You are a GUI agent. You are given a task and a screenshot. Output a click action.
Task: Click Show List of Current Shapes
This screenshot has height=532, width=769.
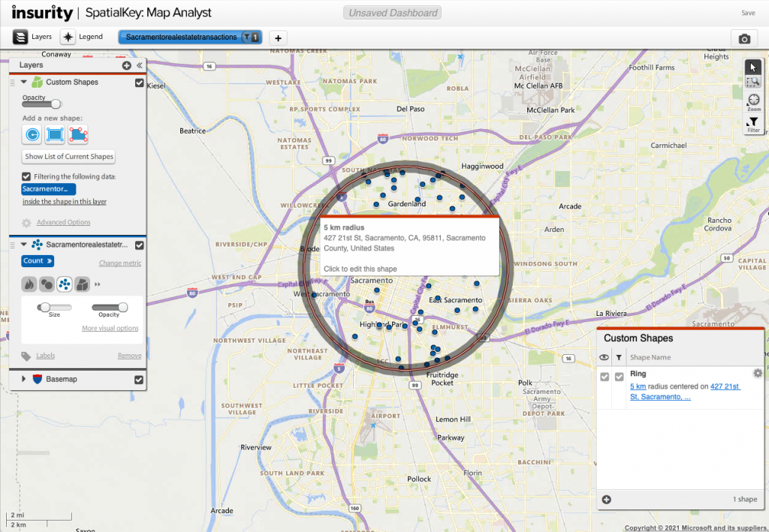tap(68, 157)
